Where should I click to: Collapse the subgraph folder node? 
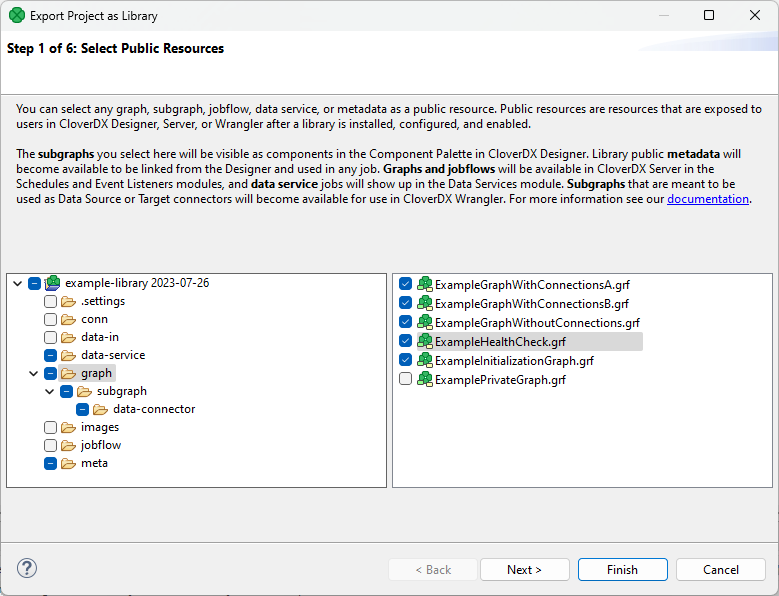50,391
